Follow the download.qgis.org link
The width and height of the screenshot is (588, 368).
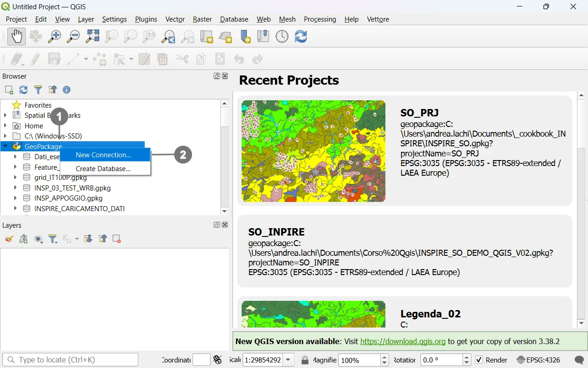pos(402,341)
